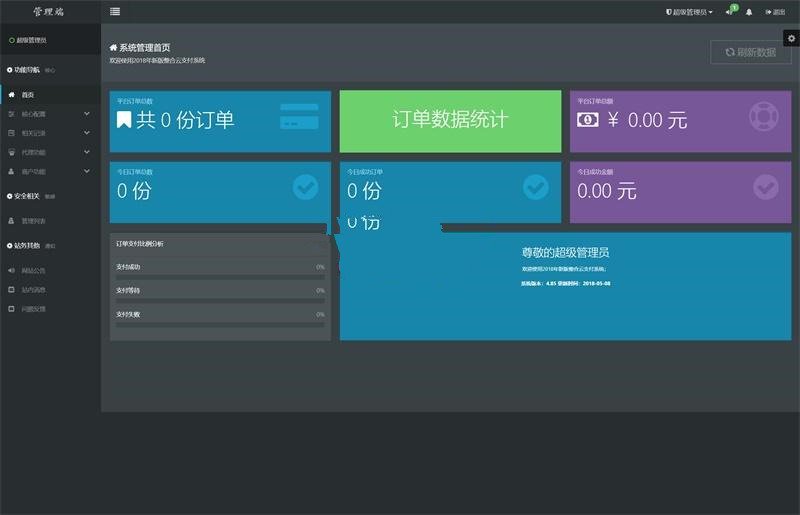
Task: Click the checkmark icon in 今日订单总数 tile
Action: (x=306, y=187)
